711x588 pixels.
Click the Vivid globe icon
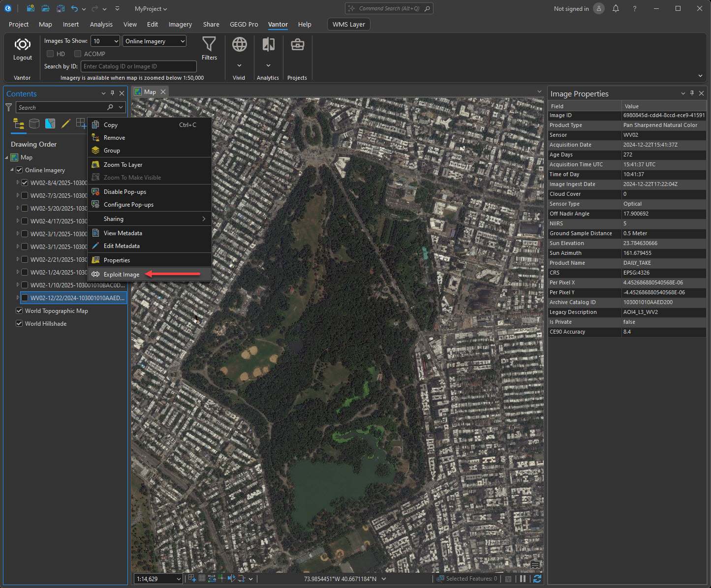point(239,45)
